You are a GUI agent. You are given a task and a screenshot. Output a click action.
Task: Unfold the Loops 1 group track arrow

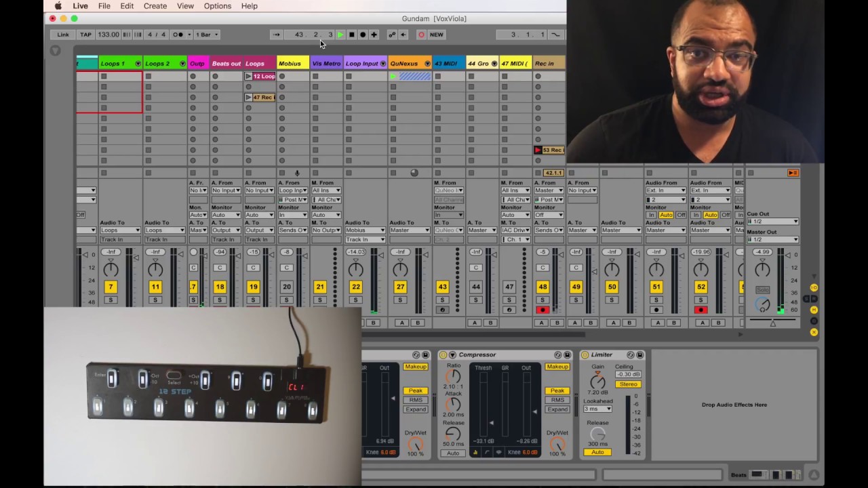pyautogui.click(x=138, y=64)
